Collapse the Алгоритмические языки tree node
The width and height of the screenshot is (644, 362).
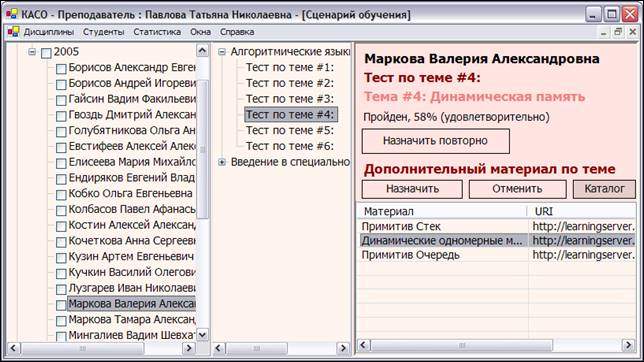[222, 52]
